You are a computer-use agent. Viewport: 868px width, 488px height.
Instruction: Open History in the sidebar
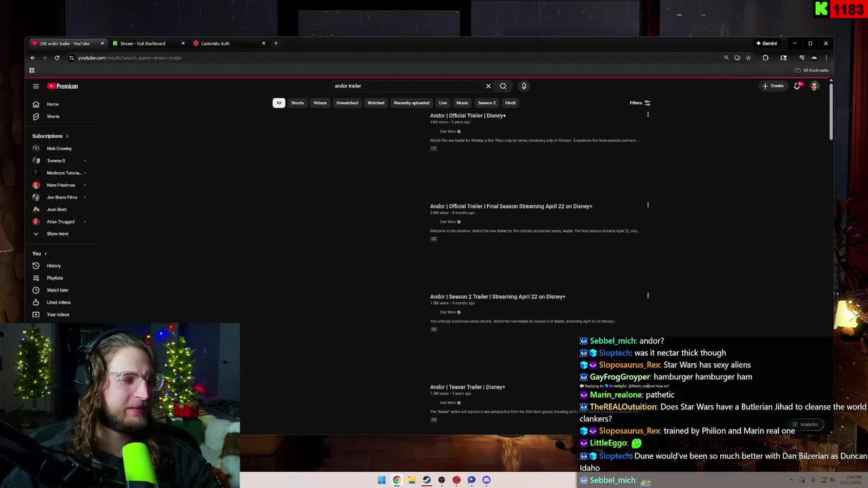(x=47, y=266)
